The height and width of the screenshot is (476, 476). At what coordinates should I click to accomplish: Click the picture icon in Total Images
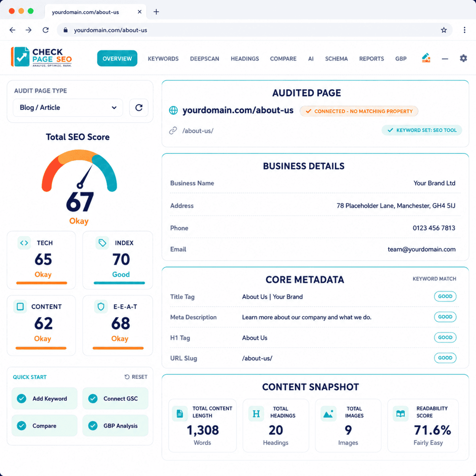point(328,414)
